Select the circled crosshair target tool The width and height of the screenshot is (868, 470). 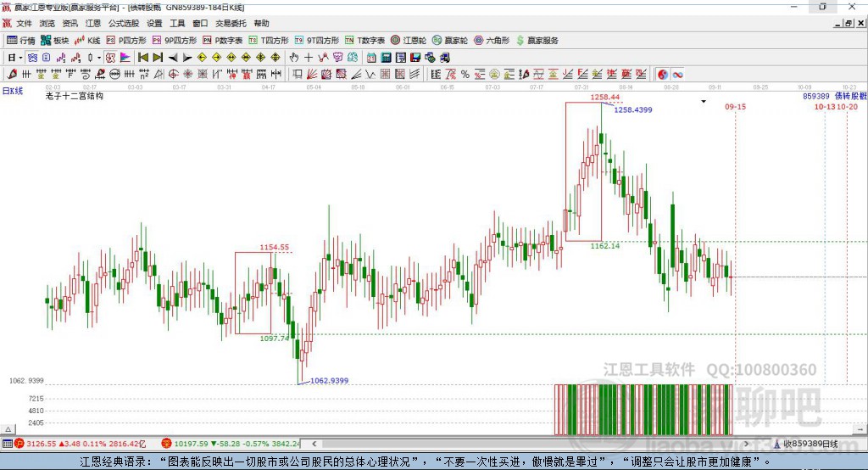173,75
